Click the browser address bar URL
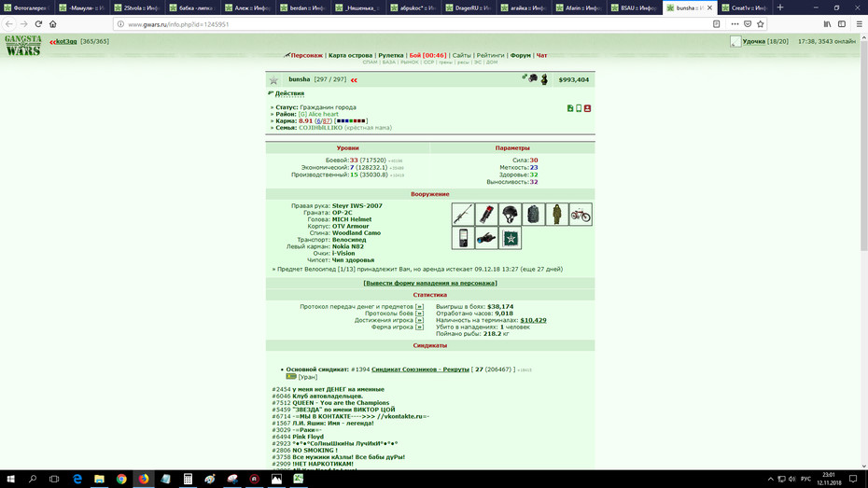 (178, 24)
